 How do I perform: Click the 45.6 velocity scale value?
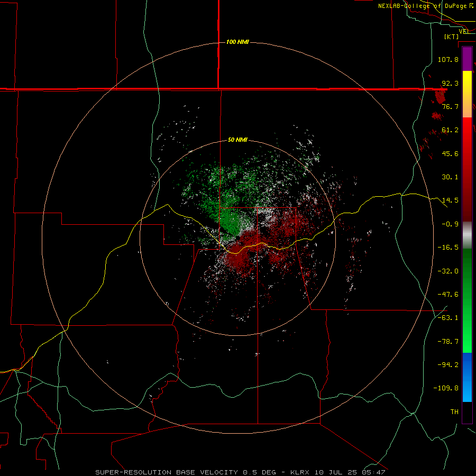(x=450, y=153)
